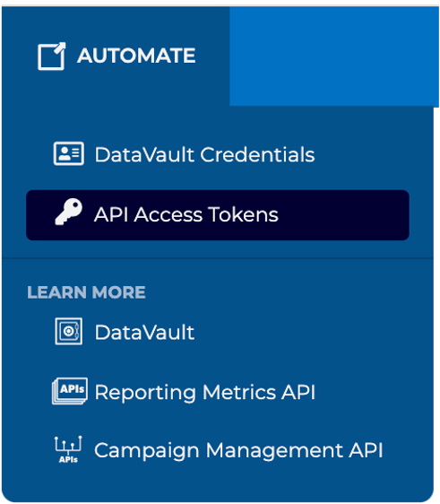Select API Access Tokens menu entry
440x504 pixels.
(218, 215)
